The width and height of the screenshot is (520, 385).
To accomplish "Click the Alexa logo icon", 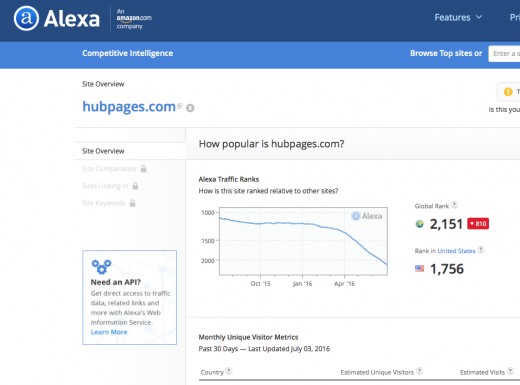I will pos(26,18).
